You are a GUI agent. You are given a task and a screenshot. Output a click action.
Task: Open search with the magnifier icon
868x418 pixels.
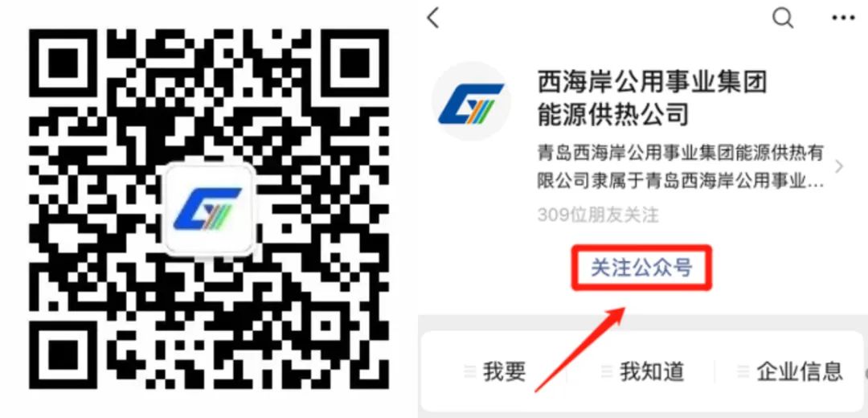click(x=784, y=18)
